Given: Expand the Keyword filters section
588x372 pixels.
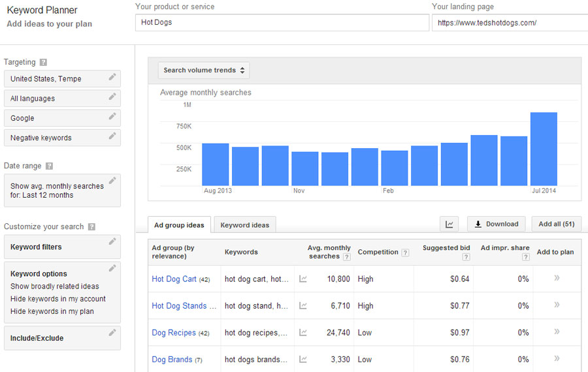Looking at the screenshot, I should click(x=62, y=247).
